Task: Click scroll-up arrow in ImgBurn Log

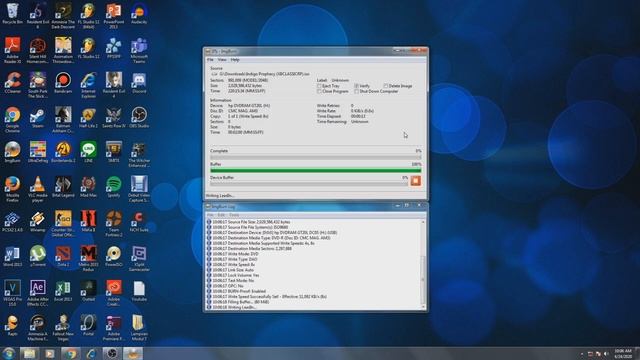Action: (423, 222)
